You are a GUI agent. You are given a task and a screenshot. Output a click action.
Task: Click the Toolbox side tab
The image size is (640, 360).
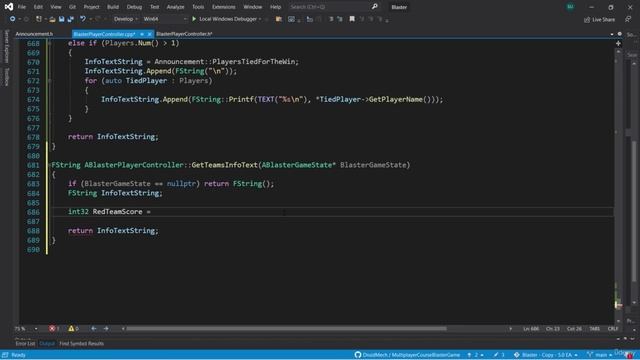6,77
